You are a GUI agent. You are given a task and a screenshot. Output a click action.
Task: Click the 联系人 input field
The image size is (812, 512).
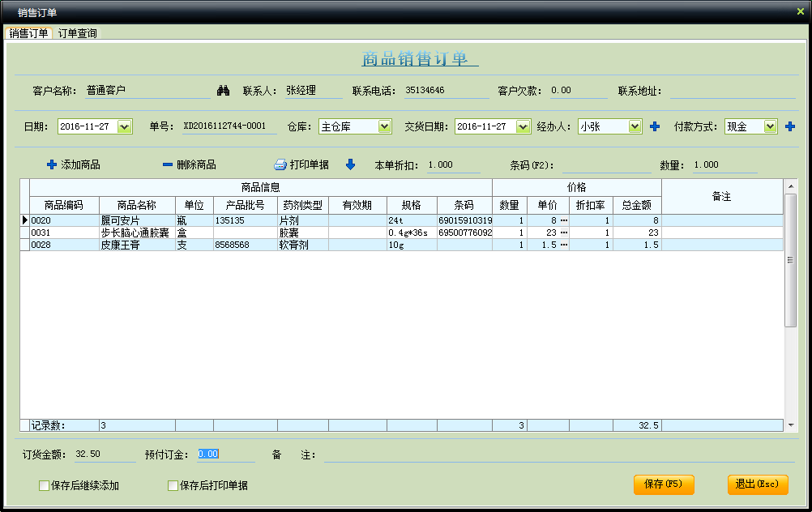click(x=314, y=91)
